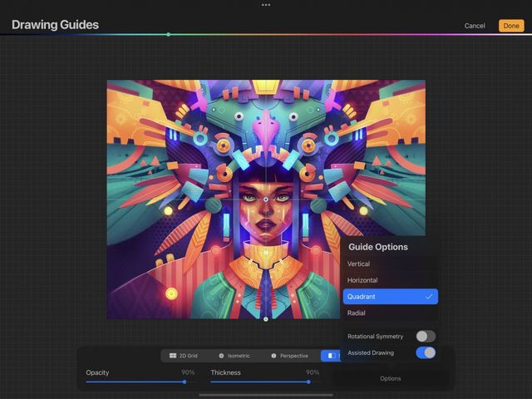Tap the Done button
This screenshot has height=399, width=532.
[511, 26]
